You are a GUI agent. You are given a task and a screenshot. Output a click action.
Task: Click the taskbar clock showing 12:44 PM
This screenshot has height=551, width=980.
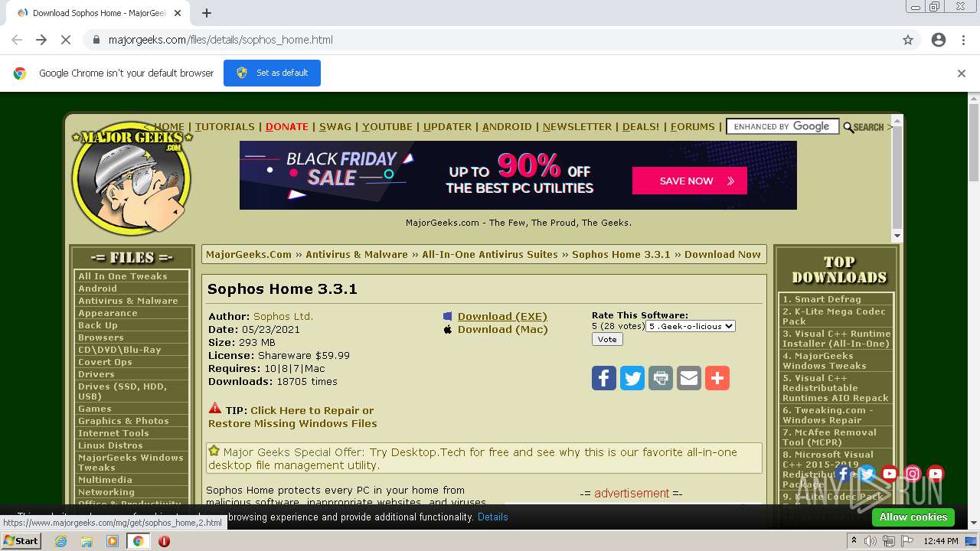[x=941, y=541]
